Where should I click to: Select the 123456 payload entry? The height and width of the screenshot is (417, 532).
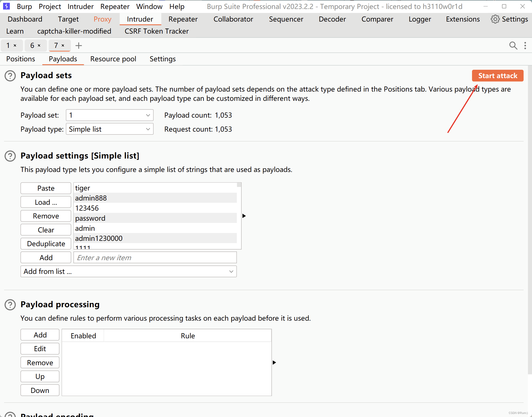point(155,208)
